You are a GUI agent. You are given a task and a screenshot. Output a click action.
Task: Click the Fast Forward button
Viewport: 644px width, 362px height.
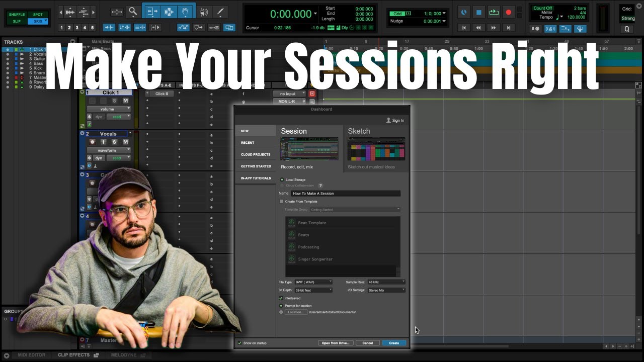494,28
